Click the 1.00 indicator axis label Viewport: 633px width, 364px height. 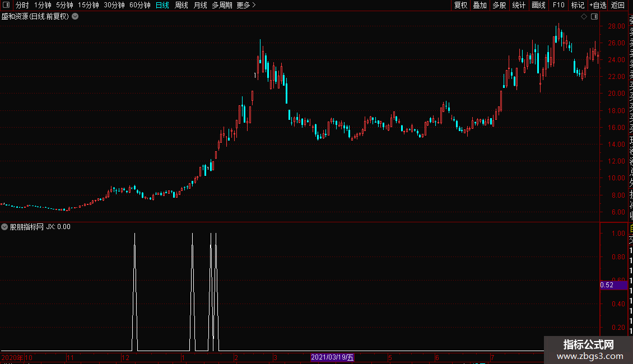point(618,234)
